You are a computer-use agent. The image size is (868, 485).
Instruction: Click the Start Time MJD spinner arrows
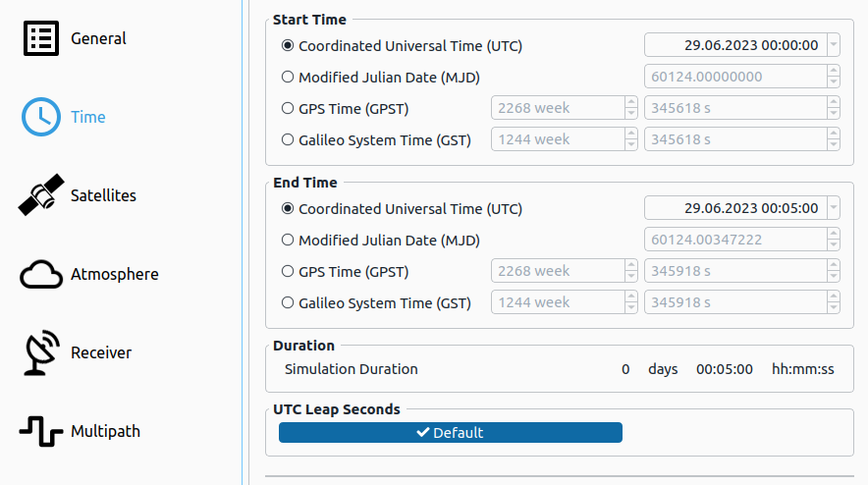point(833,77)
